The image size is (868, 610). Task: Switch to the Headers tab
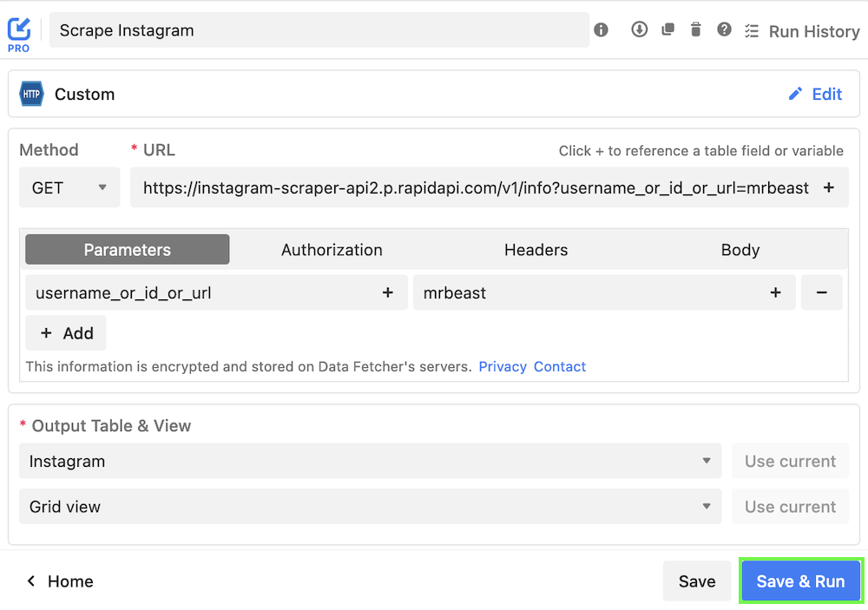tap(536, 249)
